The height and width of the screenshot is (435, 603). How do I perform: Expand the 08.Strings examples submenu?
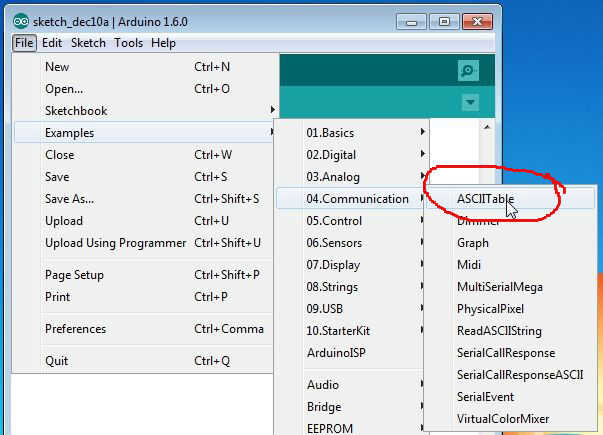[350, 287]
